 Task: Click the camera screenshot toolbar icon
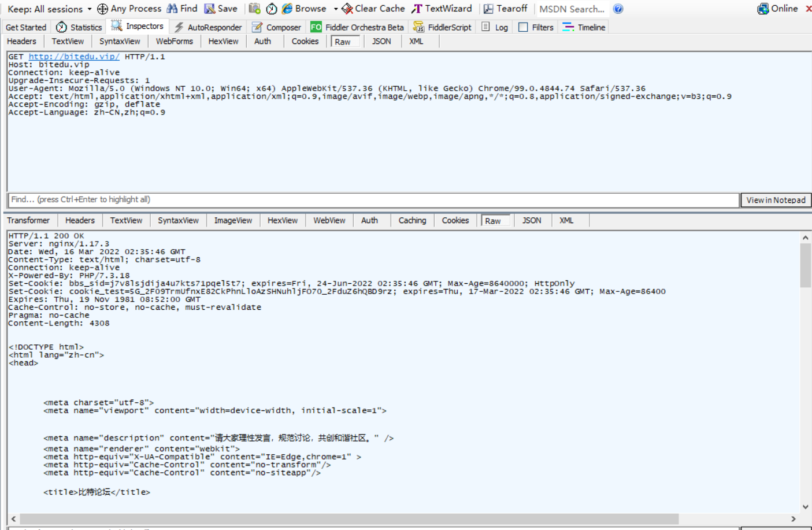[254, 9]
